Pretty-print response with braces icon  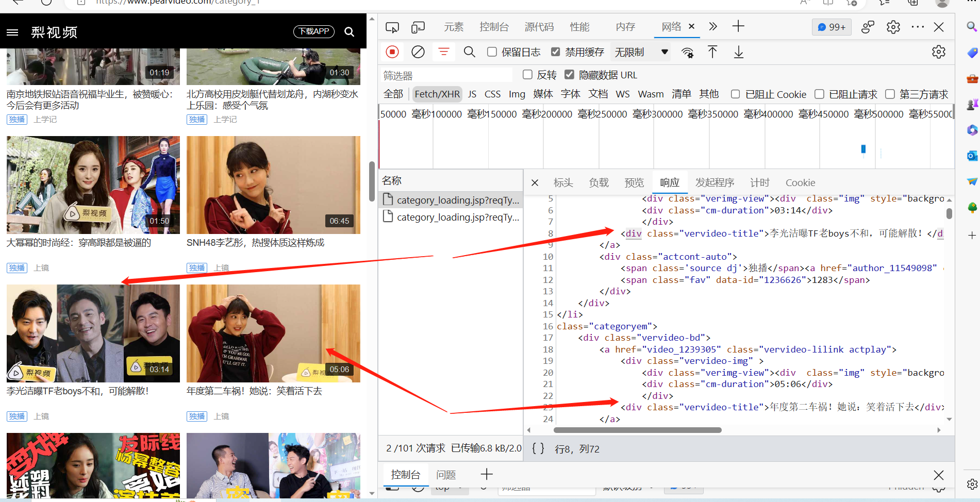tap(538, 448)
